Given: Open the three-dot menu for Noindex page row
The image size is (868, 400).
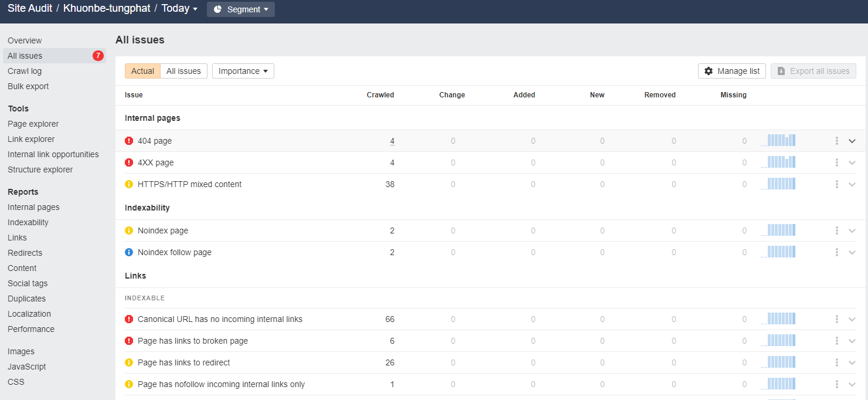Looking at the screenshot, I should [x=837, y=230].
